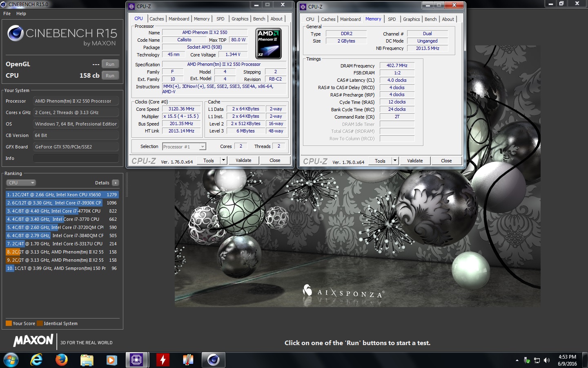The image size is (588, 368).
Task: Switch to Caches tab in left CPU-Z window
Action: pyautogui.click(x=156, y=19)
